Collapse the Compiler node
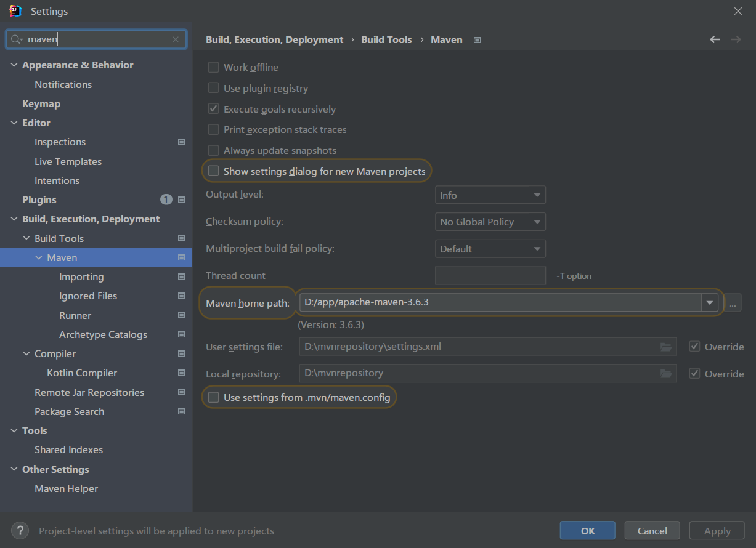The height and width of the screenshot is (548, 756). click(26, 353)
